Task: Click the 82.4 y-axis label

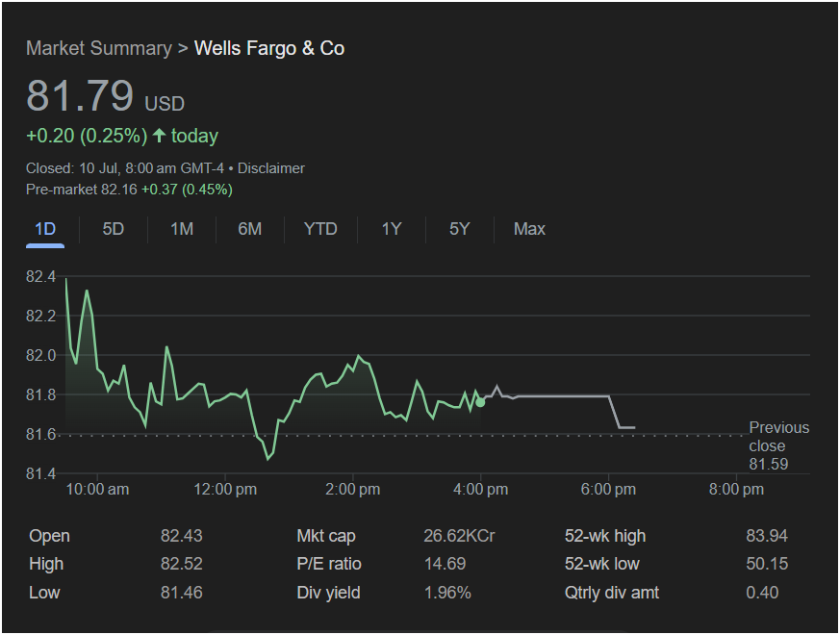Action: click(40, 276)
